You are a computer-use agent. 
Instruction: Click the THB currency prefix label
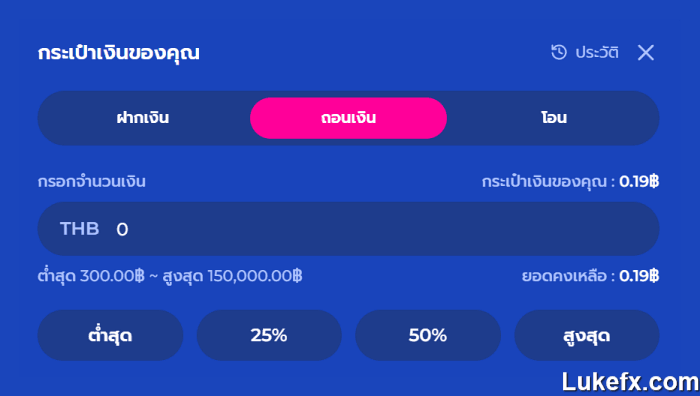click(x=79, y=229)
